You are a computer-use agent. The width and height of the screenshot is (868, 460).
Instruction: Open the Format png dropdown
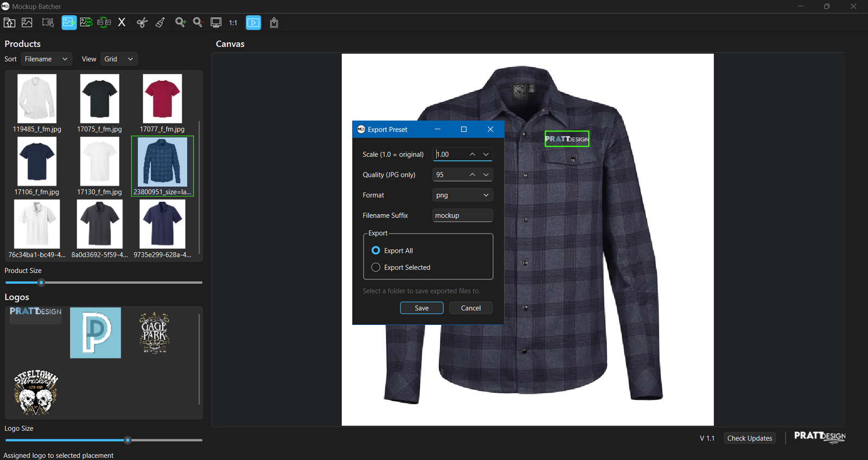(x=463, y=195)
